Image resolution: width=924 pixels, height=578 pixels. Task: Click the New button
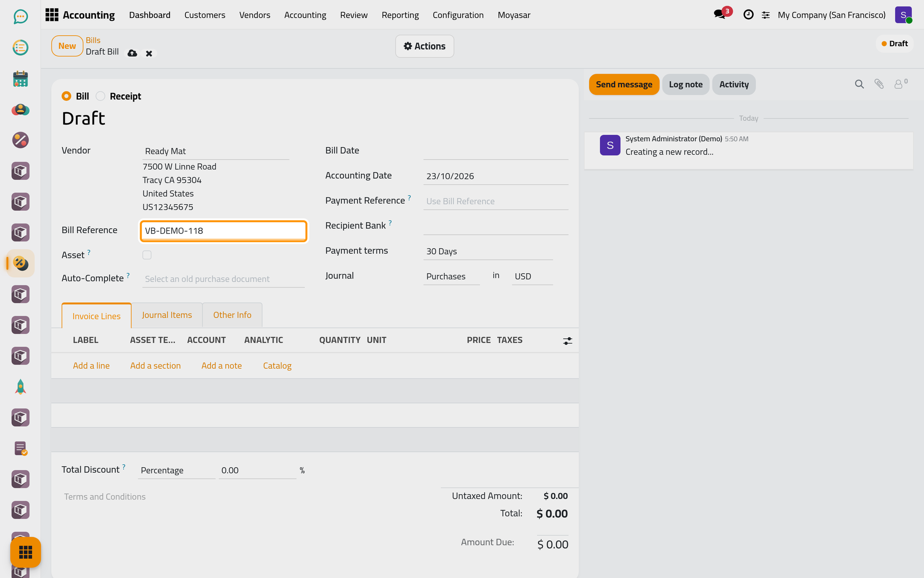click(67, 46)
